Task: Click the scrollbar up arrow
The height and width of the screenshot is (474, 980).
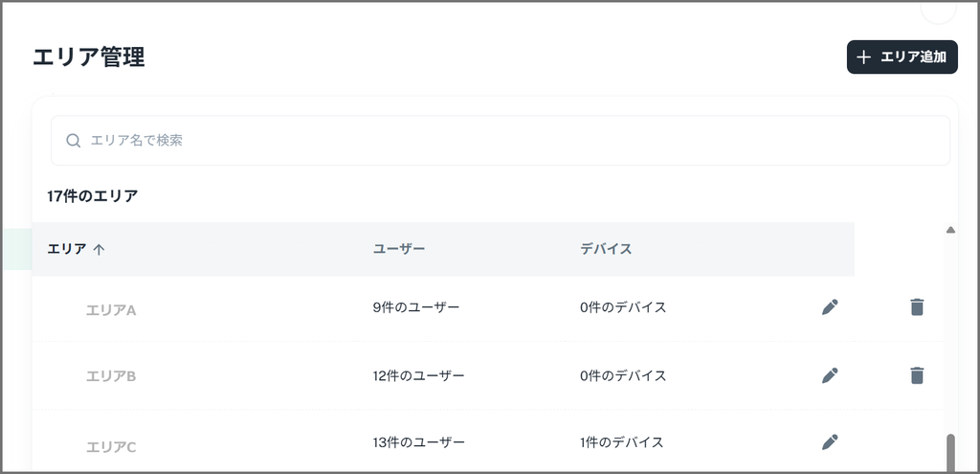Action: click(950, 230)
